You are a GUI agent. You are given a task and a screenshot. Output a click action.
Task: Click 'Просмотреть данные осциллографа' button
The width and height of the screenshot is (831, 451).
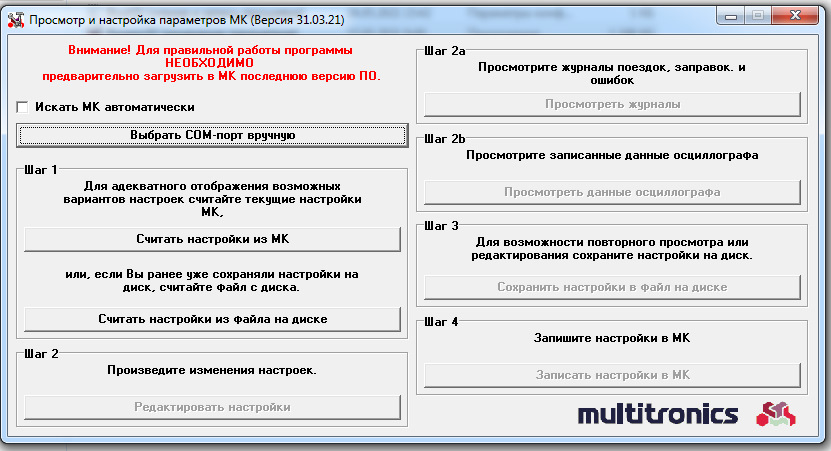[x=612, y=192]
